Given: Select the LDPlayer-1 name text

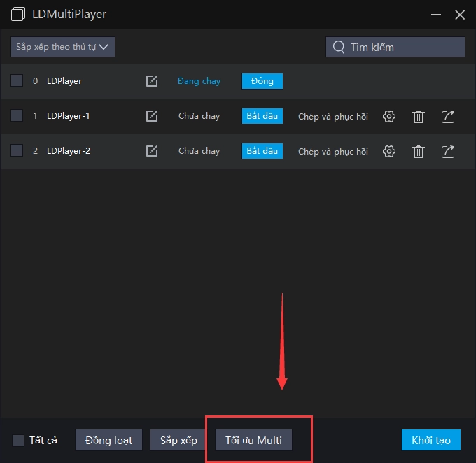Looking at the screenshot, I should (x=69, y=116).
